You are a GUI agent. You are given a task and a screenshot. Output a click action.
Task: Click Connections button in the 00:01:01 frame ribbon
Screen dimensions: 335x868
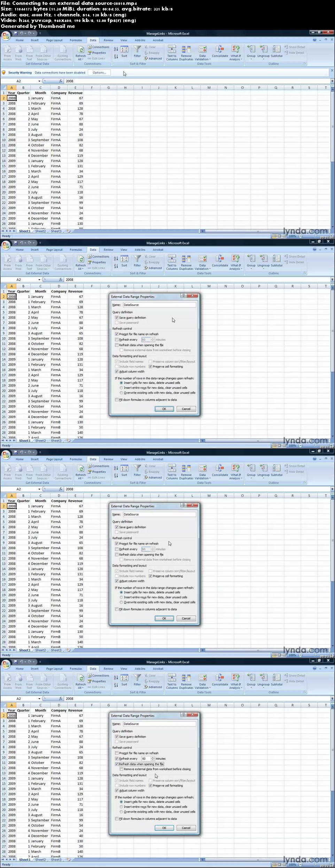click(x=98, y=47)
